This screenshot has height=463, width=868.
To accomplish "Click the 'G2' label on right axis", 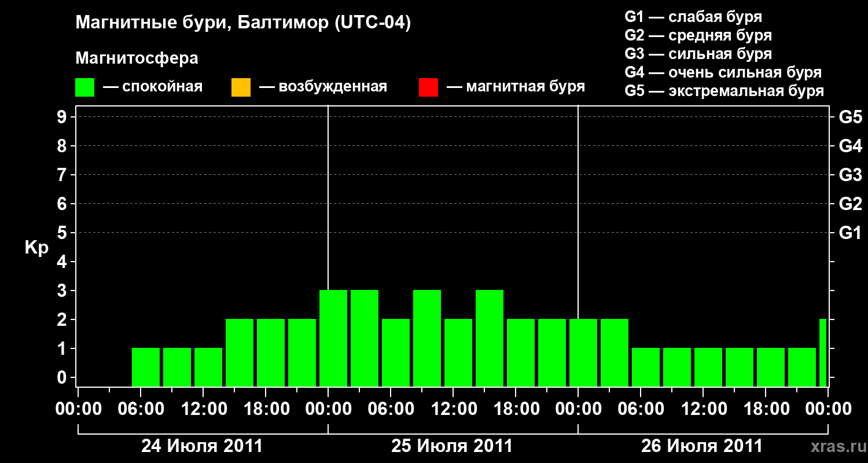I will tap(850, 204).
